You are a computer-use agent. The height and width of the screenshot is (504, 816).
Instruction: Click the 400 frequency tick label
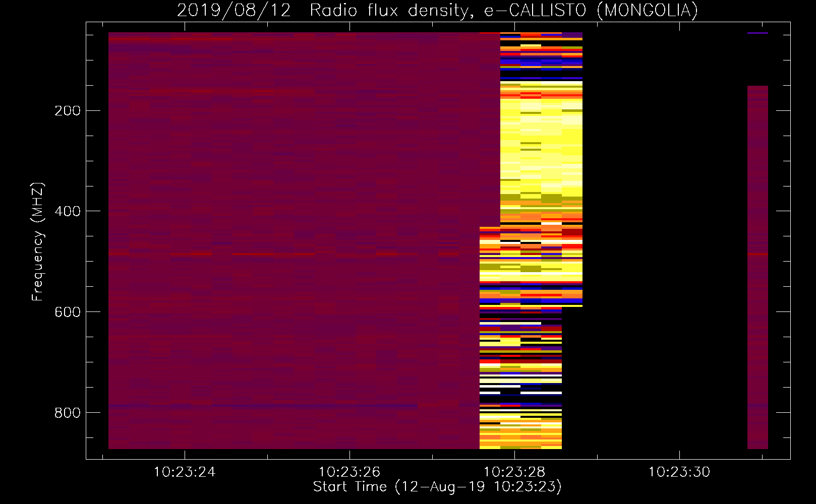[x=68, y=211]
